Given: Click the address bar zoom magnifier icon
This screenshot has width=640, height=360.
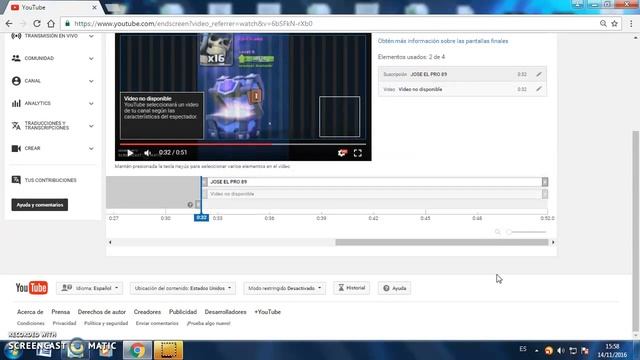Looking at the screenshot, I should click(x=603, y=24).
